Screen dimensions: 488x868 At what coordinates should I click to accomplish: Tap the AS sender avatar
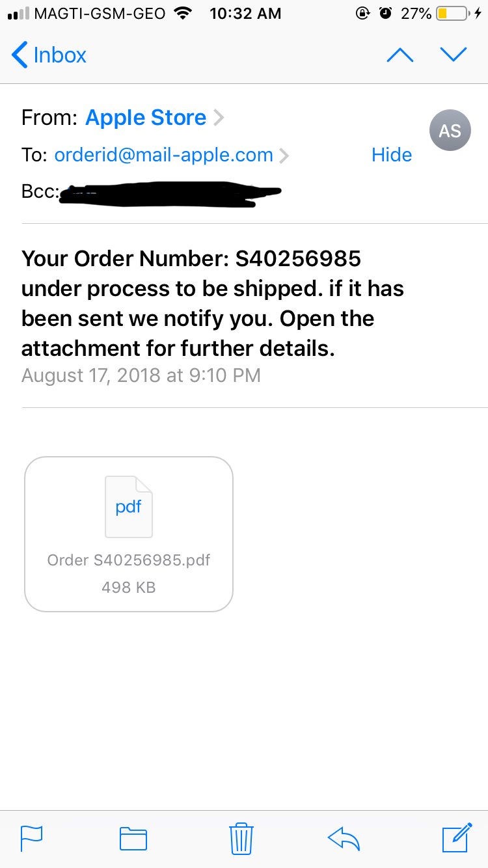click(450, 131)
